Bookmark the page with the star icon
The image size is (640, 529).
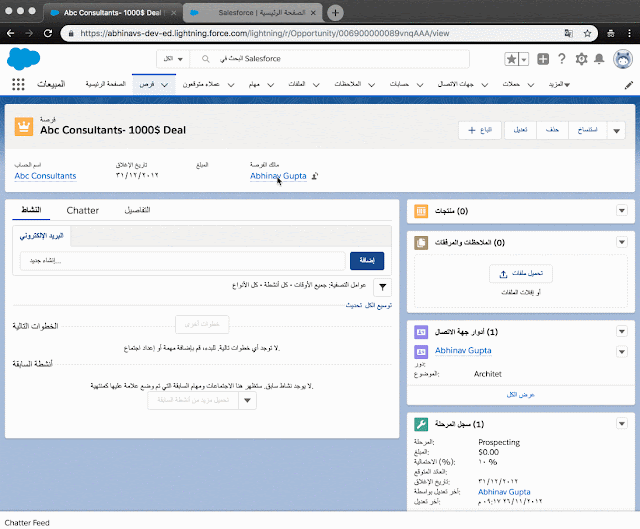pyautogui.click(x=587, y=33)
